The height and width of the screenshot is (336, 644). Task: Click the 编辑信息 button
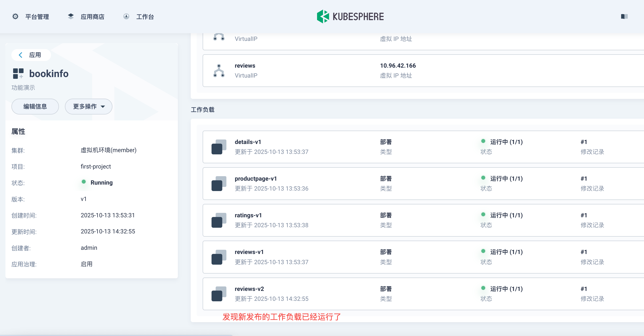point(35,107)
